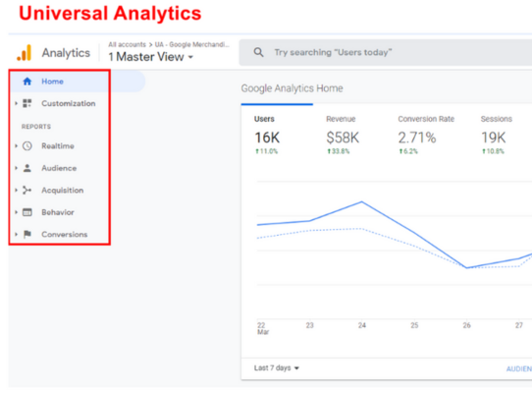This screenshot has width=532, height=393.
Task: Open Behavior reports
Action: tap(58, 212)
